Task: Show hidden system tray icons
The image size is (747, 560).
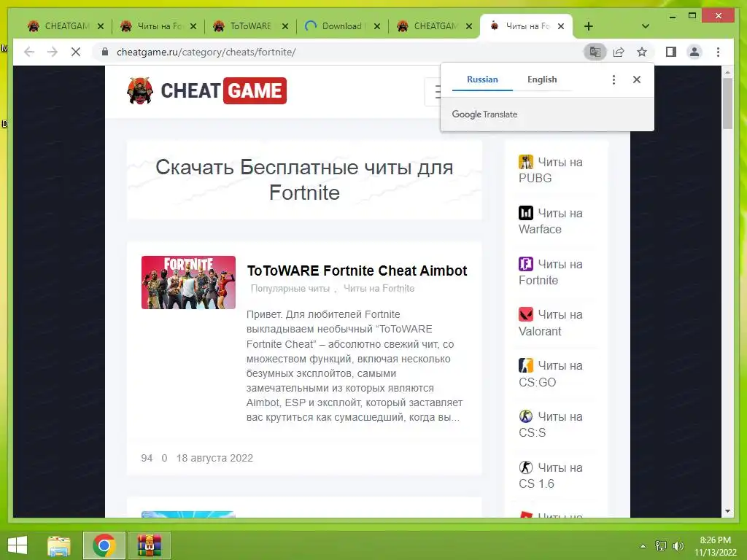Action: (x=643, y=545)
